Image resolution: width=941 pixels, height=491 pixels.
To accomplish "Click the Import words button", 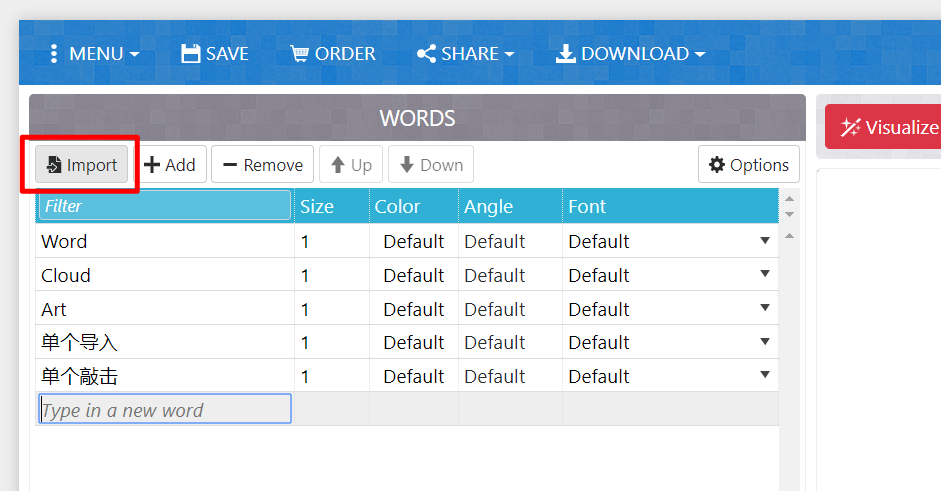I will pos(82,164).
